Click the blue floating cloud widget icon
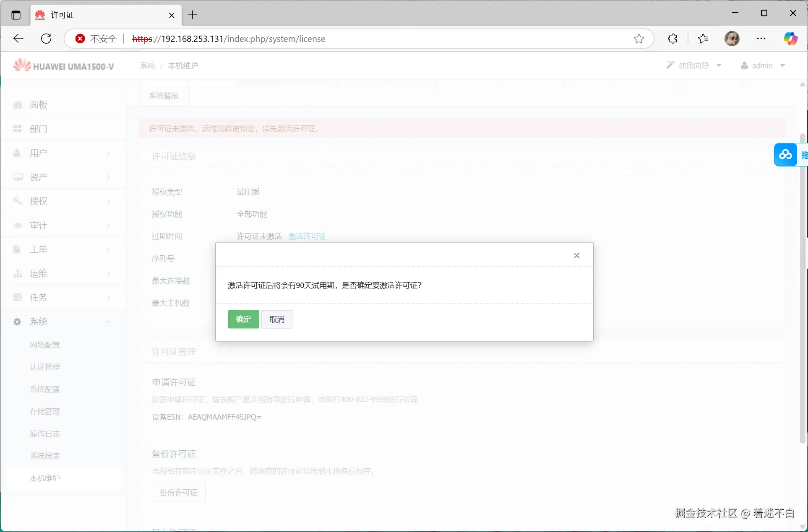Viewport: 808px width, 532px height. (785, 155)
